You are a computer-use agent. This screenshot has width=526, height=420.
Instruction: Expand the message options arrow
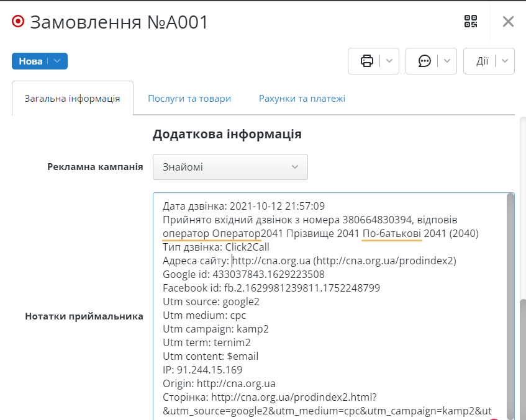pos(447,61)
